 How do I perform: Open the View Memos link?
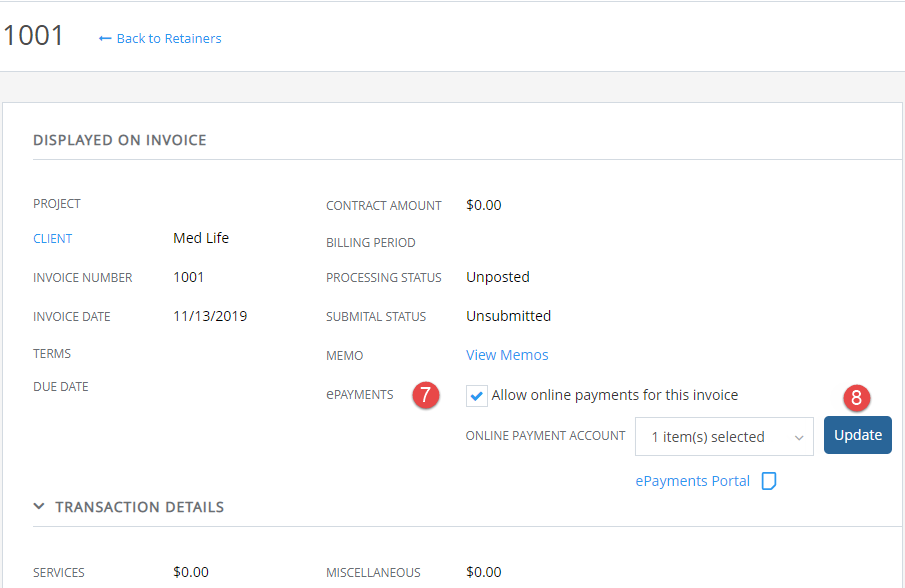tap(507, 355)
